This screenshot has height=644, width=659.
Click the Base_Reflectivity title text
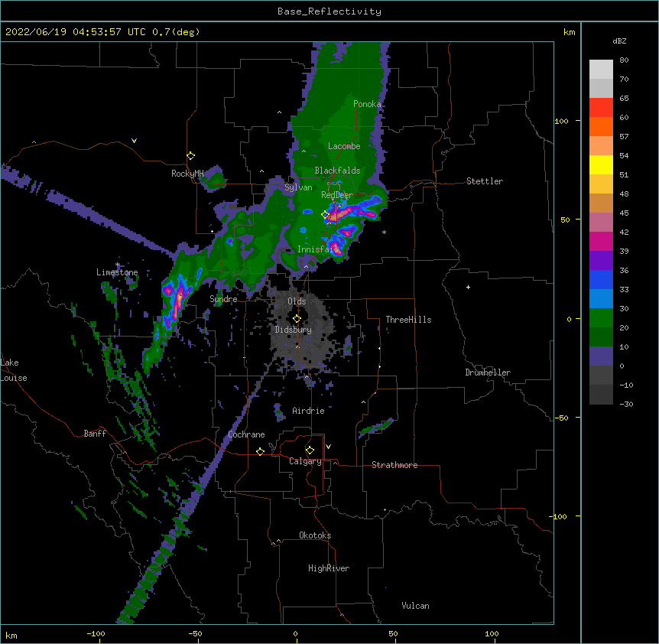(x=329, y=11)
